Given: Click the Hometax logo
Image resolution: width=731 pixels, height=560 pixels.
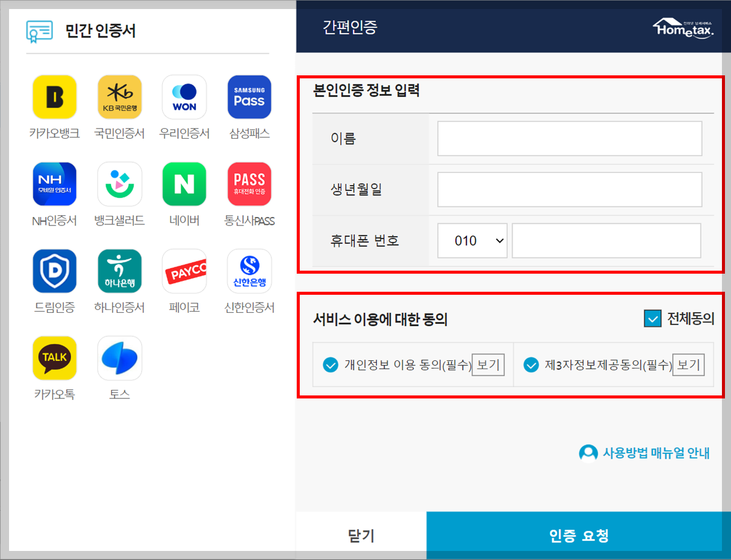Looking at the screenshot, I should [x=683, y=29].
